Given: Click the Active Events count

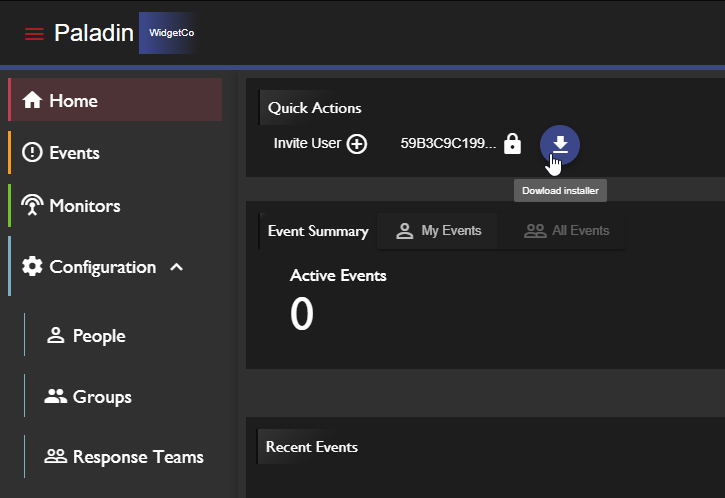Looking at the screenshot, I should 302,315.
